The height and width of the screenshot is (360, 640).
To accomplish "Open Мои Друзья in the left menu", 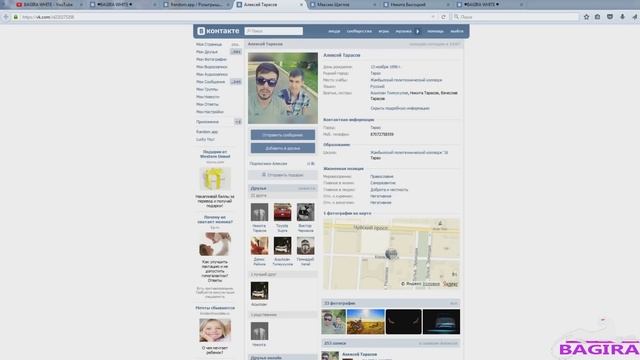I will click(x=207, y=52).
